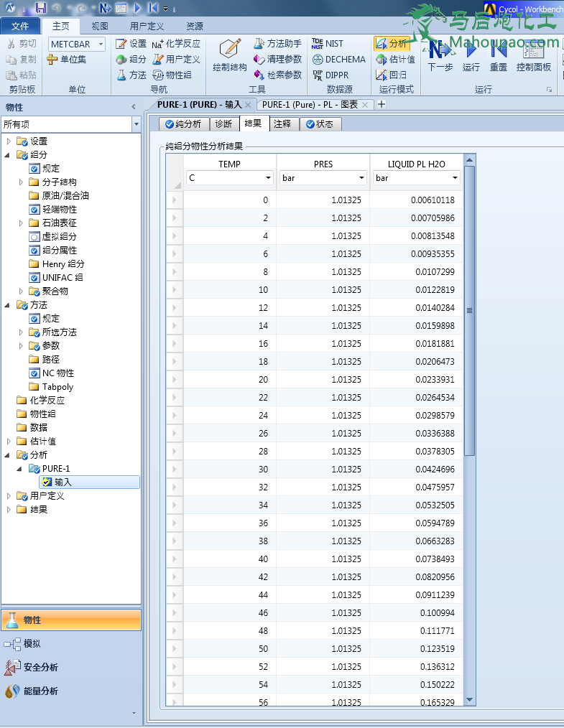
Task: Click the 剪切 cut button
Action: (22, 44)
